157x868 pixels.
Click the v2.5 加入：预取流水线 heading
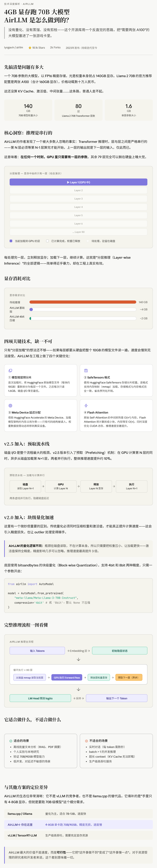[26, 444]
